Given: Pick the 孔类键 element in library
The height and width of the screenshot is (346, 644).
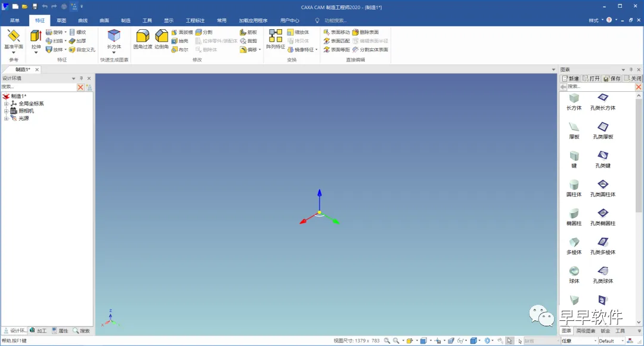Looking at the screenshot, I should click(x=602, y=159).
